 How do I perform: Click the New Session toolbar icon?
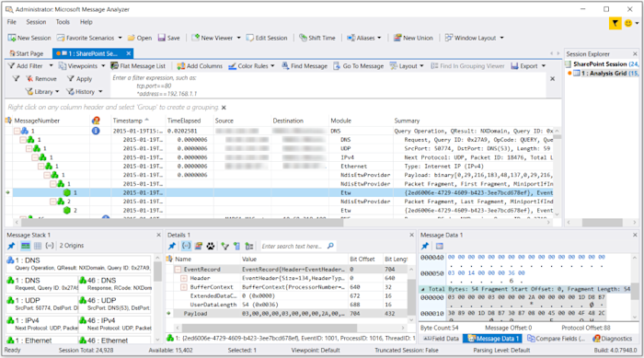coord(11,38)
